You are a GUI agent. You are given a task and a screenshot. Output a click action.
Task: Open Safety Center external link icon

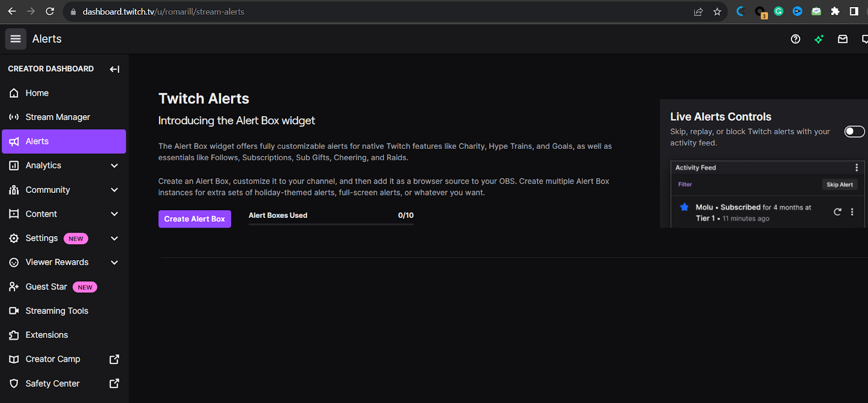tap(114, 383)
